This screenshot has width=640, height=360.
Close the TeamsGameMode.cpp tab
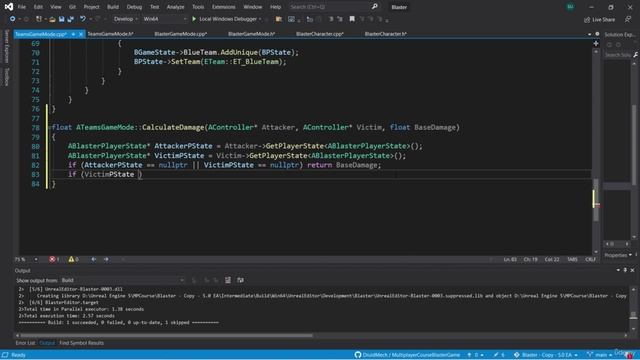pos(81,34)
